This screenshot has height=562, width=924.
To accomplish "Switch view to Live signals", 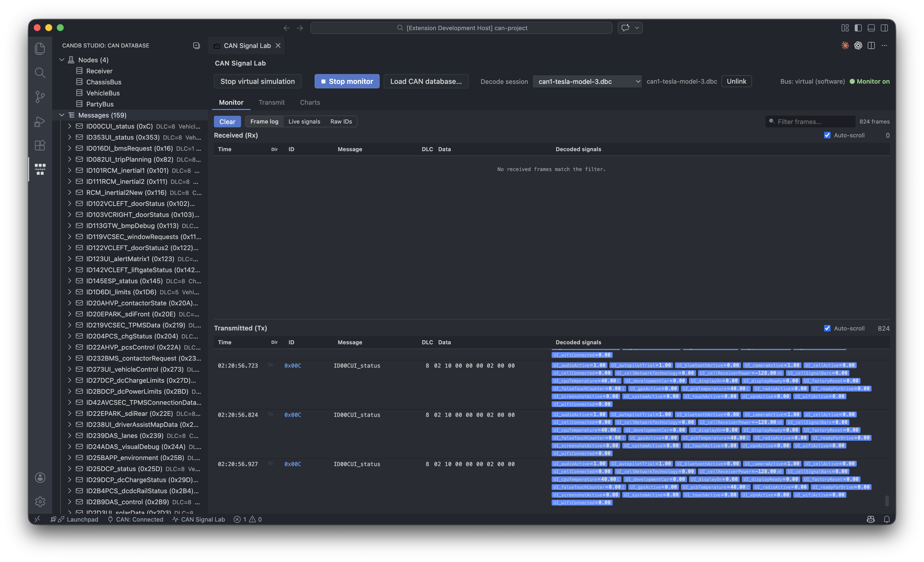I will 304,122.
